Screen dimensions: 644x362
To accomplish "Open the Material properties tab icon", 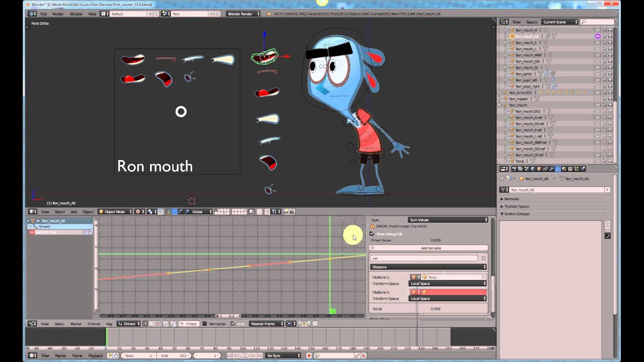I will tap(563, 169).
